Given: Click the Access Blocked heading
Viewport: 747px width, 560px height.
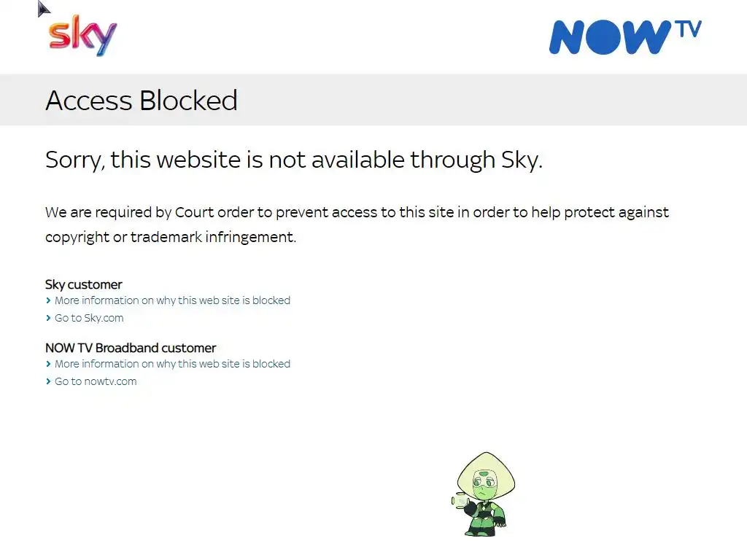Looking at the screenshot, I should point(142,100).
